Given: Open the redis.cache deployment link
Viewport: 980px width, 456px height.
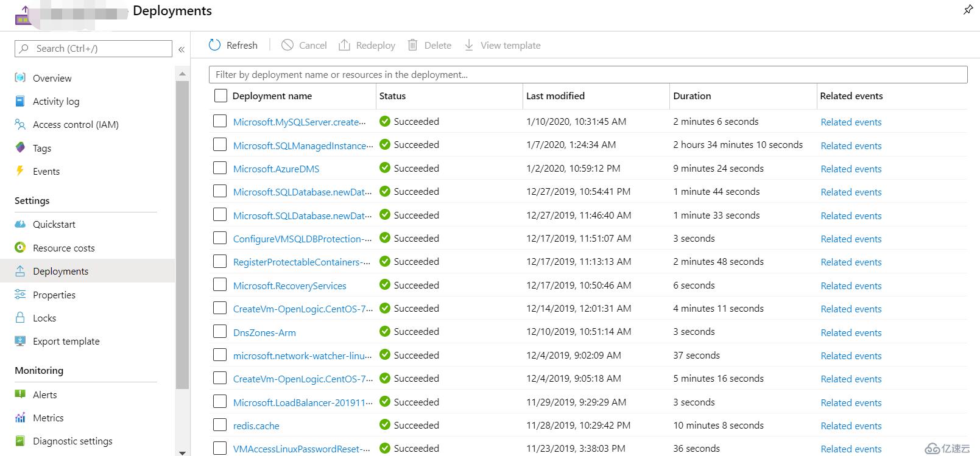Looking at the screenshot, I should tap(256, 426).
